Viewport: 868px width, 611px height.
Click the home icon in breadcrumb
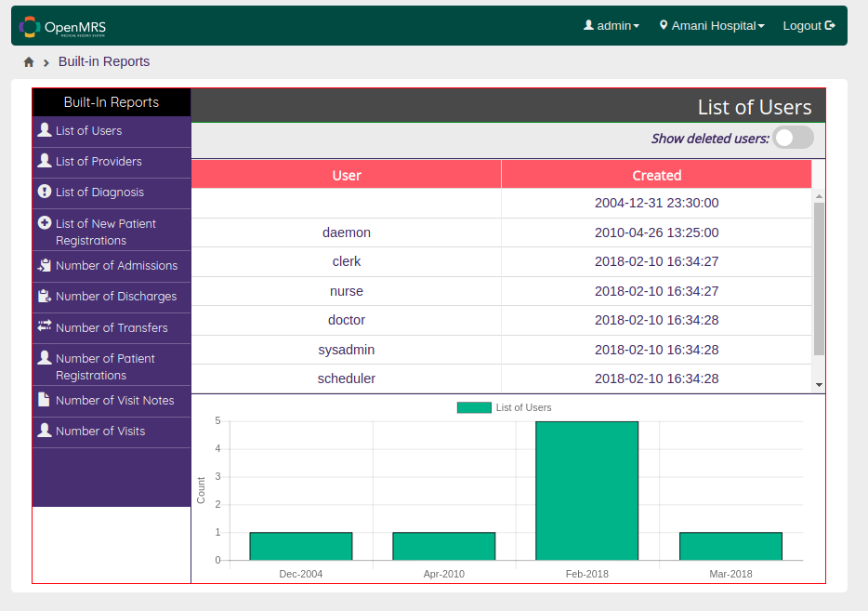(29, 62)
